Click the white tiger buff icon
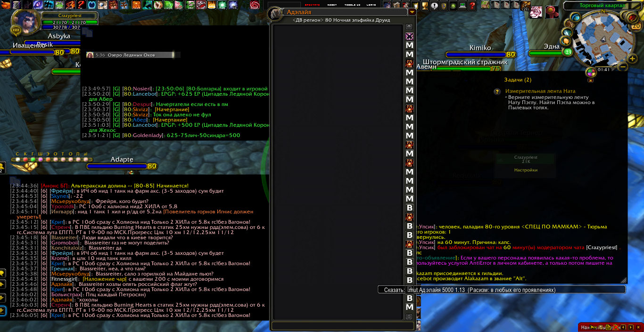Screen dimensions: 644x332 [x=536, y=12]
